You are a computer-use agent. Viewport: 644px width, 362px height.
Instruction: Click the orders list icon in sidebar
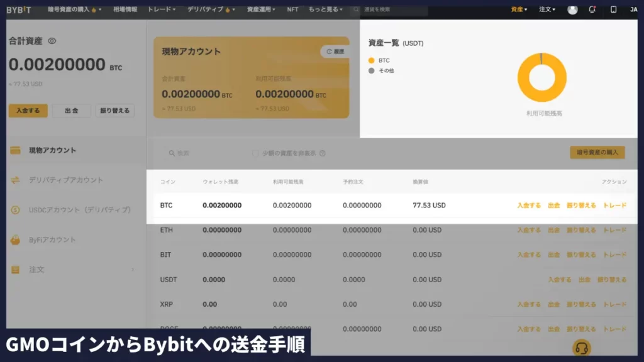pos(15,270)
